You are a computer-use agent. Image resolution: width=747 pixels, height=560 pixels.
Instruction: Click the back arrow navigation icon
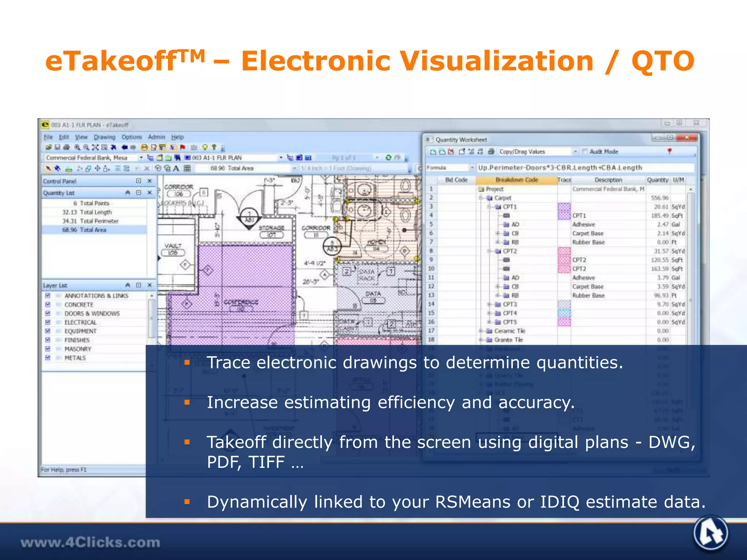click(124, 147)
